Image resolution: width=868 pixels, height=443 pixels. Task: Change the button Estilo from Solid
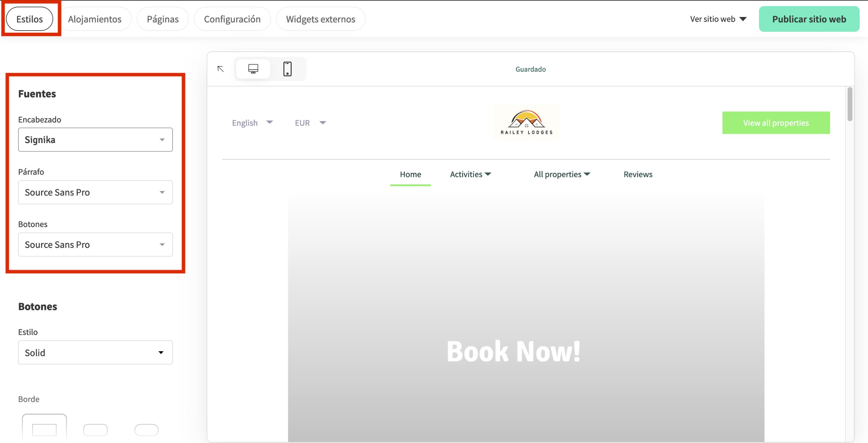point(95,352)
